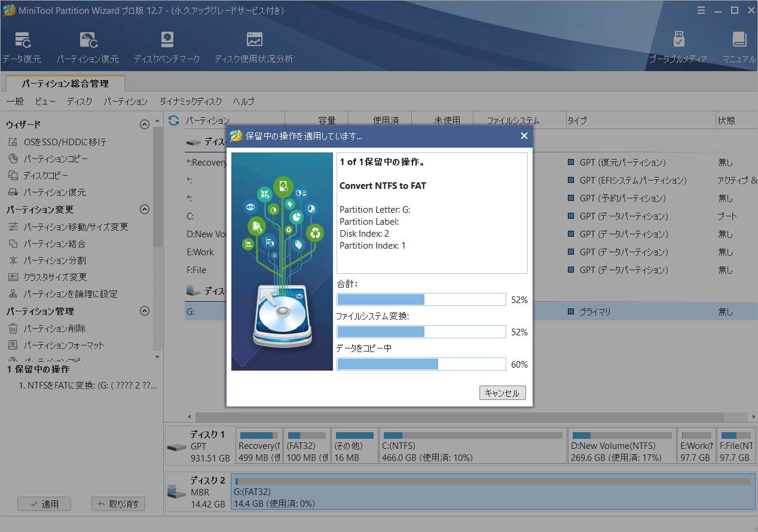The height and width of the screenshot is (532, 758).
Task: Choose パーティション移動/サイズ変更
Action: (x=68, y=227)
